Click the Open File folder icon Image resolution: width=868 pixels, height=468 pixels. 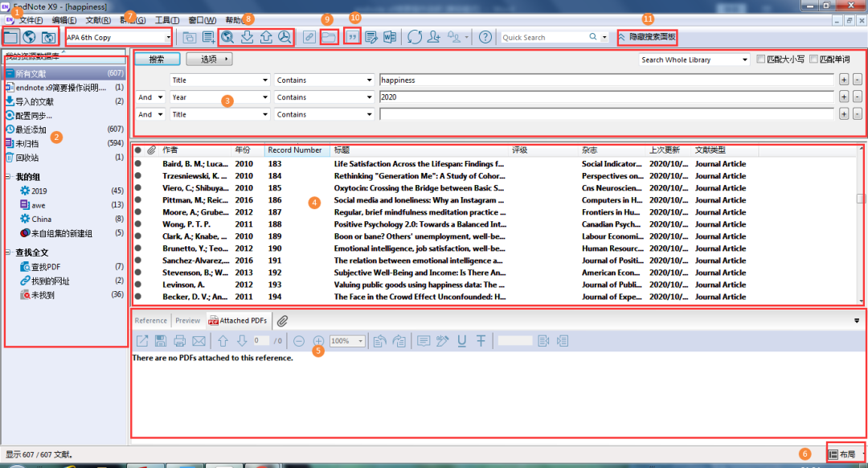(329, 37)
